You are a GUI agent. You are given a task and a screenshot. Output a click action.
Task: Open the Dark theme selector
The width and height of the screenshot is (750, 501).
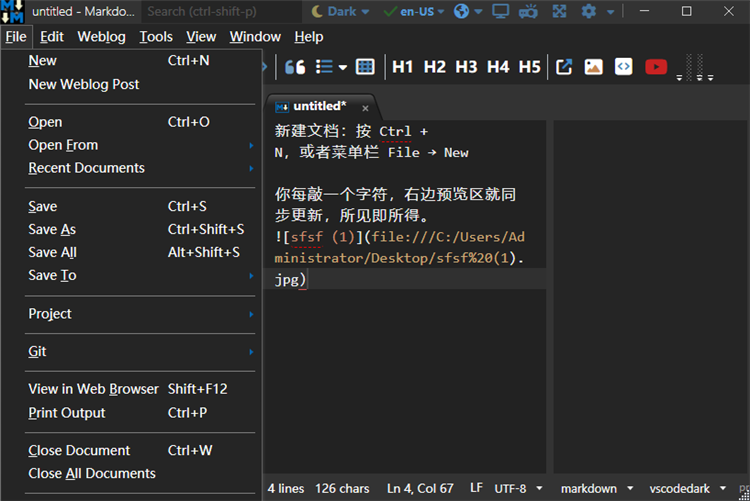point(340,11)
